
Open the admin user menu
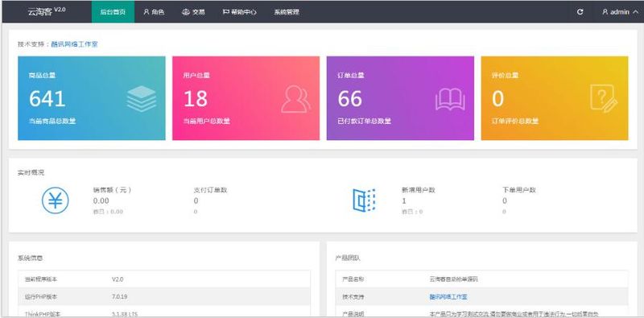tap(620, 12)
